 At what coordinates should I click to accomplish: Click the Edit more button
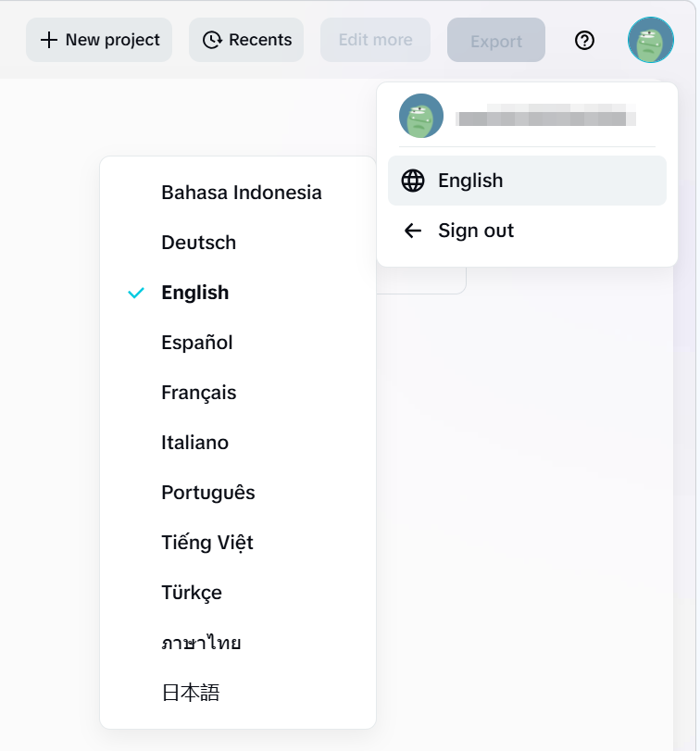[375, 40]
